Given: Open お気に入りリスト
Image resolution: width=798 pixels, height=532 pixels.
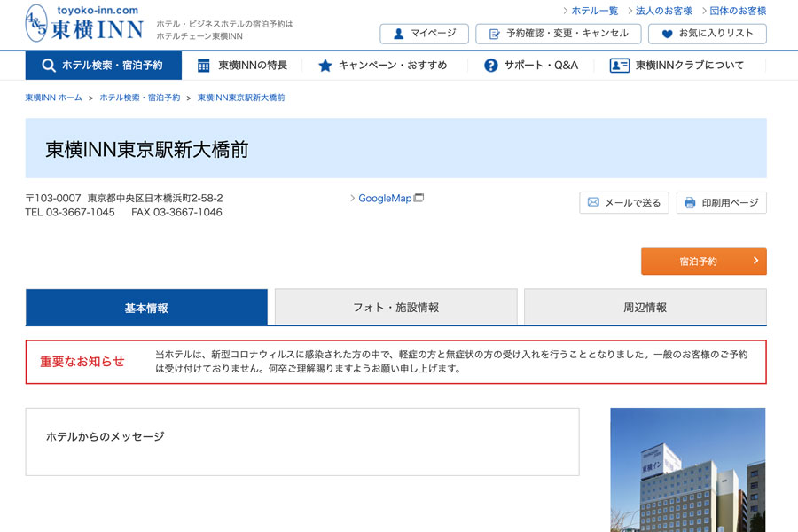Looking at the screenshot, I should [708, 34].
